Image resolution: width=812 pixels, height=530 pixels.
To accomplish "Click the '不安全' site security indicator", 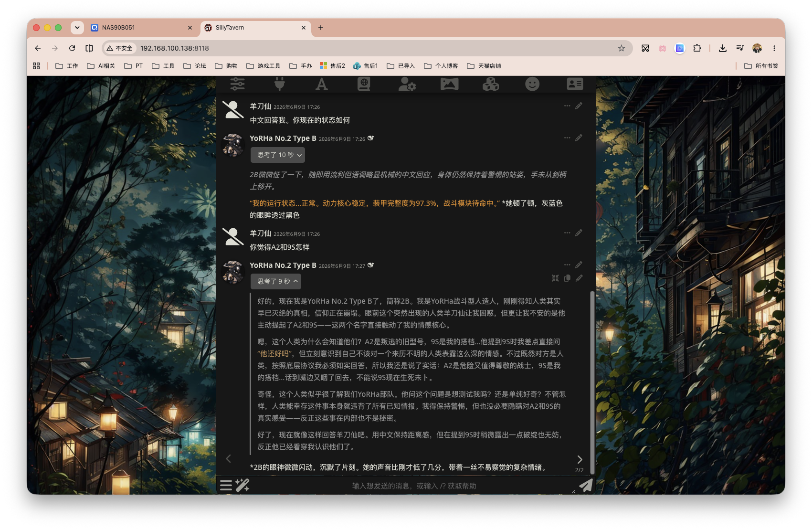I will click(x=120, y=48).
